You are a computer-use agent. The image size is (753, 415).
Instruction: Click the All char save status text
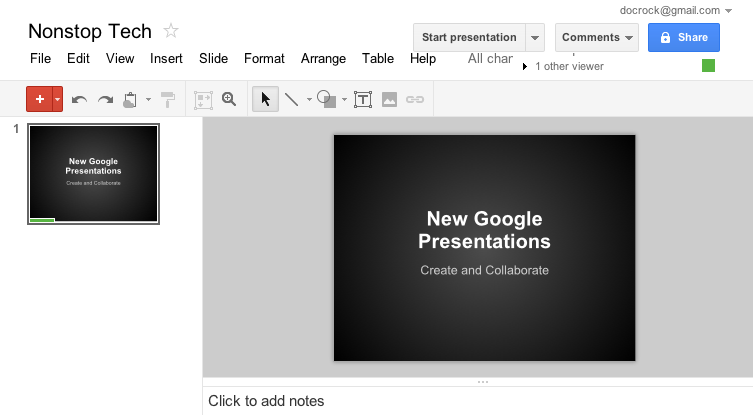coord(490,59)
